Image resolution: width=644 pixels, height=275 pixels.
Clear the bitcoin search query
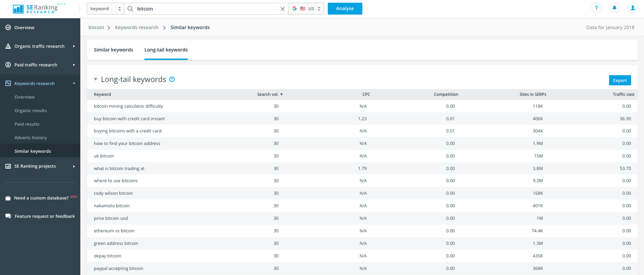pos(282,9)
